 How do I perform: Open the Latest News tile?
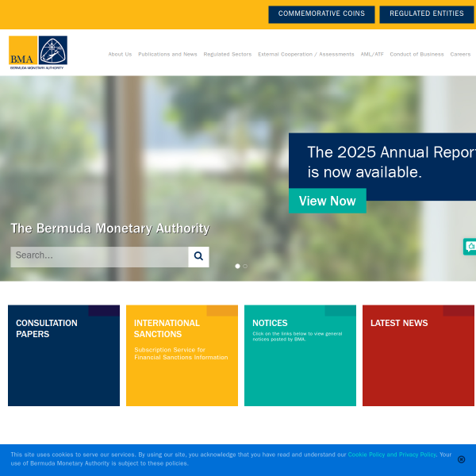click(418, 355)
